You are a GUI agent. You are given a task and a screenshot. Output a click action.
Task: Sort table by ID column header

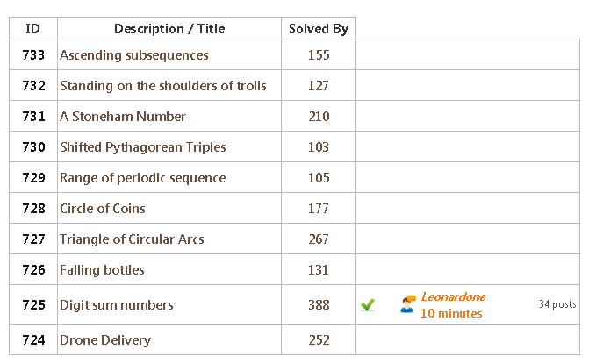pyautogui.click(x=33, y=29)
